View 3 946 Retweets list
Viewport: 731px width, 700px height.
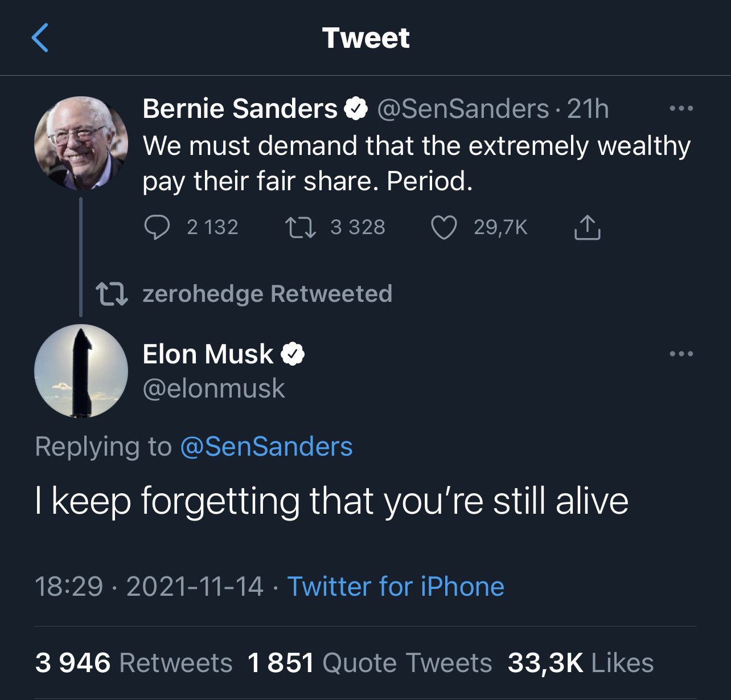coord(134,663)
